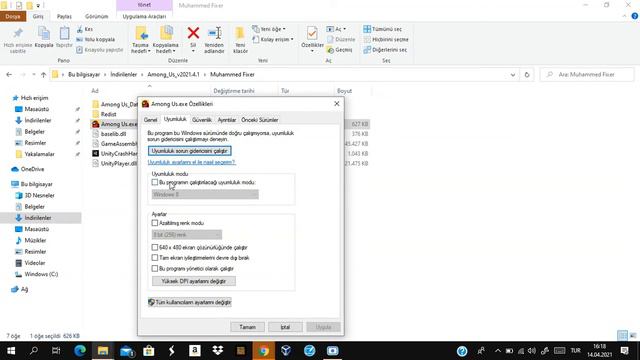Open link on choosing compatibility settings manually
This screenshot has height=360, width=640.
[x=191, y=162]
